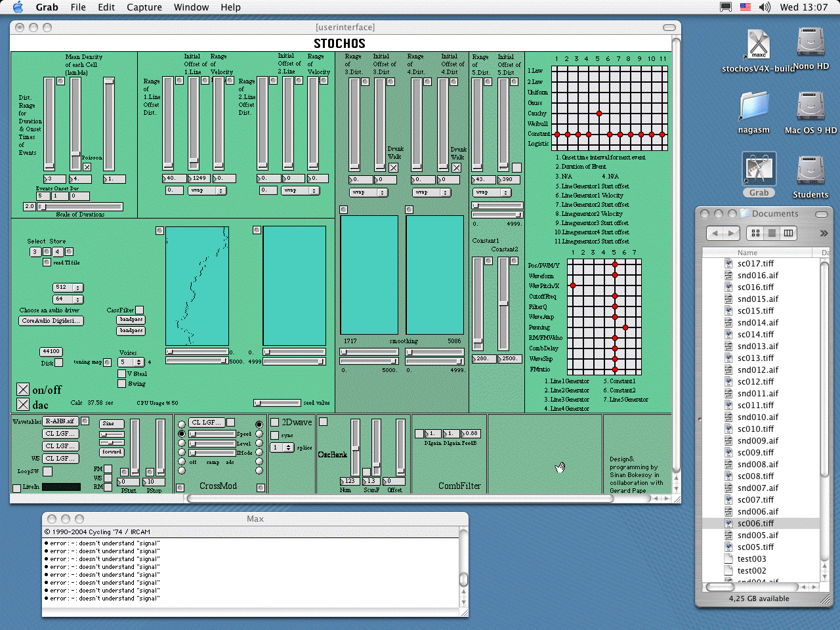This screenshot has width=840, height=630.
Task: Click the volume icon in menu bar
Action: (765, 7)
